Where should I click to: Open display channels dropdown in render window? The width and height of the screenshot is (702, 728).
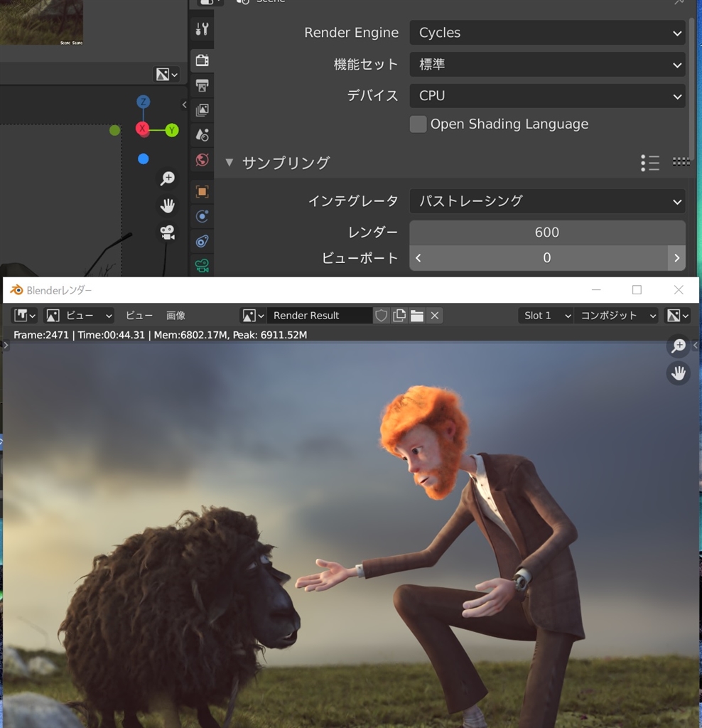coord(677,316)
